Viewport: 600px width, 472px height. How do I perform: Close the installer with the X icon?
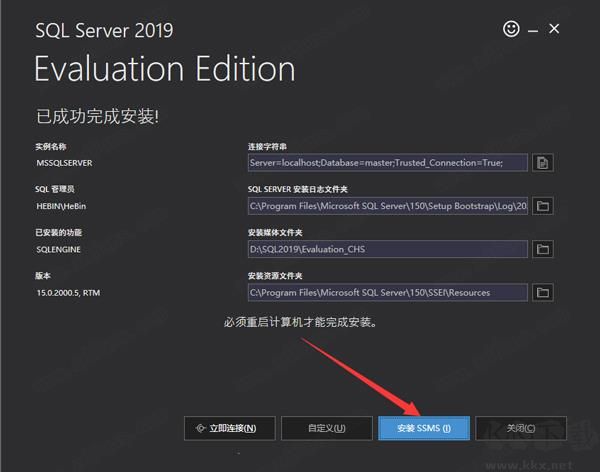(x=575, y=27)
